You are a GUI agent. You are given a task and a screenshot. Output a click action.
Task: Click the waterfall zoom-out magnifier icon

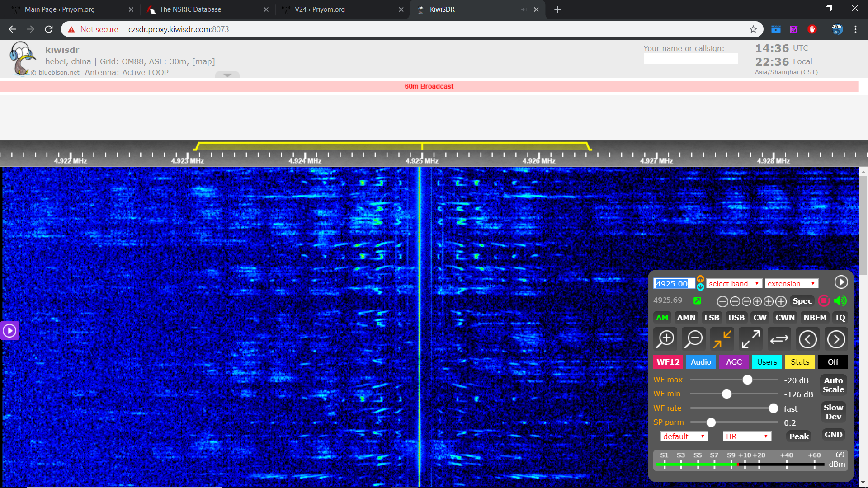[693, 339]
